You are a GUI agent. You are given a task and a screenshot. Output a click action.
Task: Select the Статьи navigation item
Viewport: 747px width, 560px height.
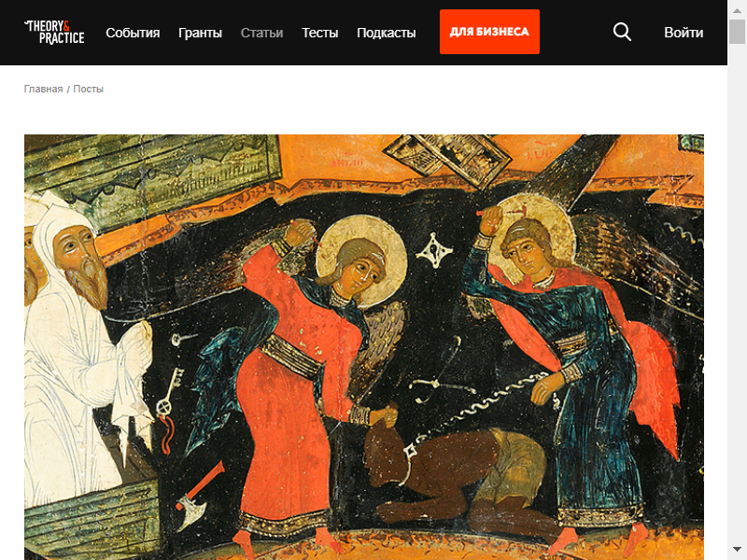(261, 33)
